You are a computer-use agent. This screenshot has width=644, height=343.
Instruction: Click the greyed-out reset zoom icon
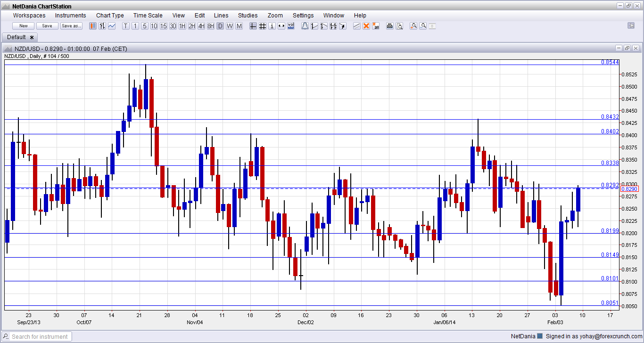432,26
